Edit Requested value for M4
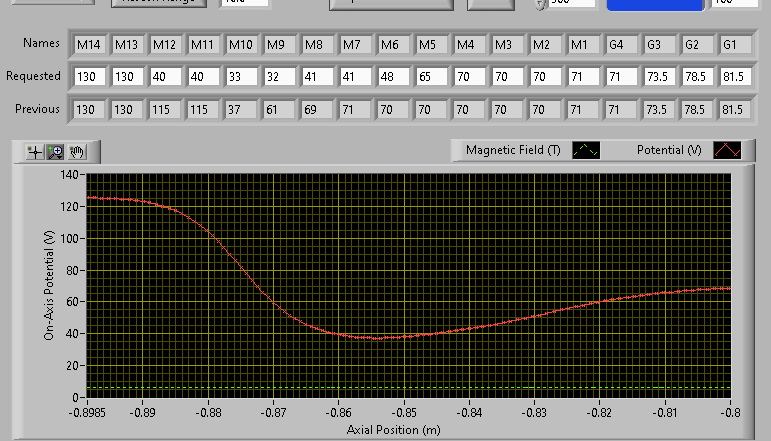The image size is (771, 441). coord(470,77)
